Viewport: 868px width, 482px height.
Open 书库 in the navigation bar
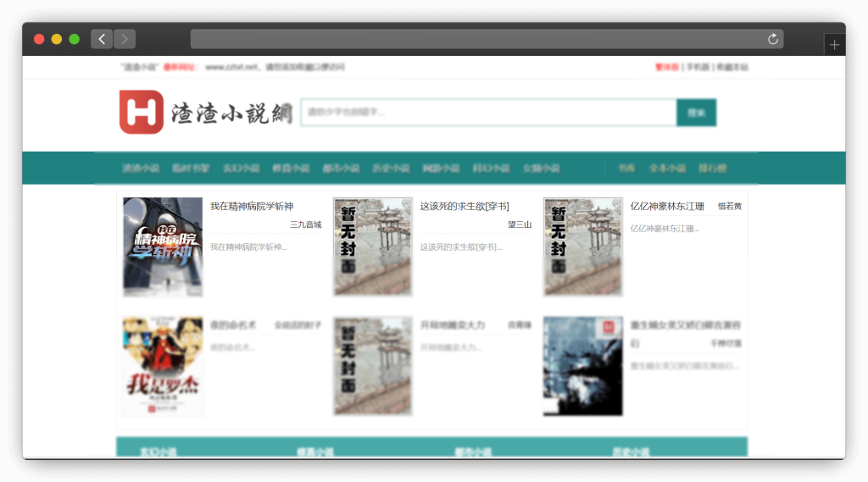(626, 169)
